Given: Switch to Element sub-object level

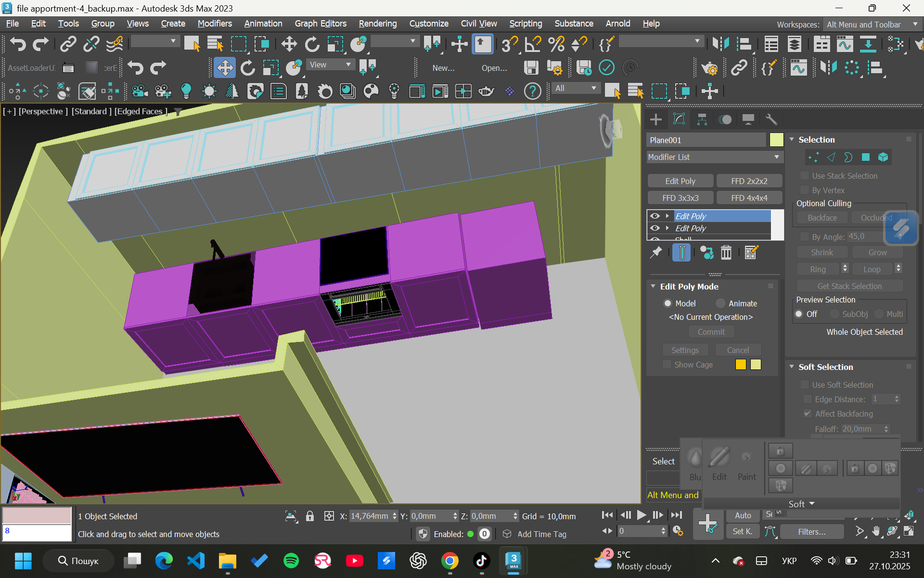Looking at the screenshot, I should pyautogui.click(x=883, y=158).
